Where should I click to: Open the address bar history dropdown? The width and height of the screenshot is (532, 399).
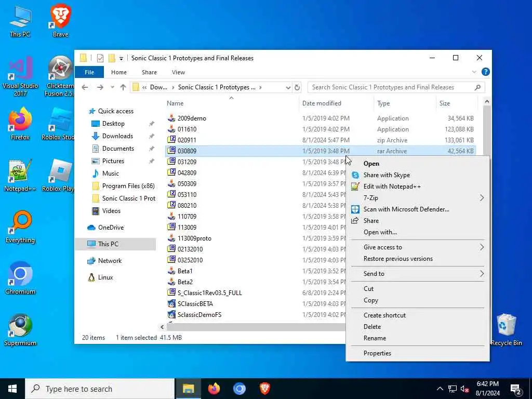pyautogui.click(x=288, y=87)
